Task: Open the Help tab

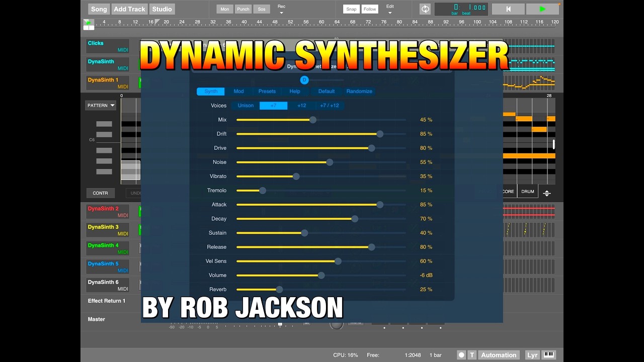Action: click(295, 92)
